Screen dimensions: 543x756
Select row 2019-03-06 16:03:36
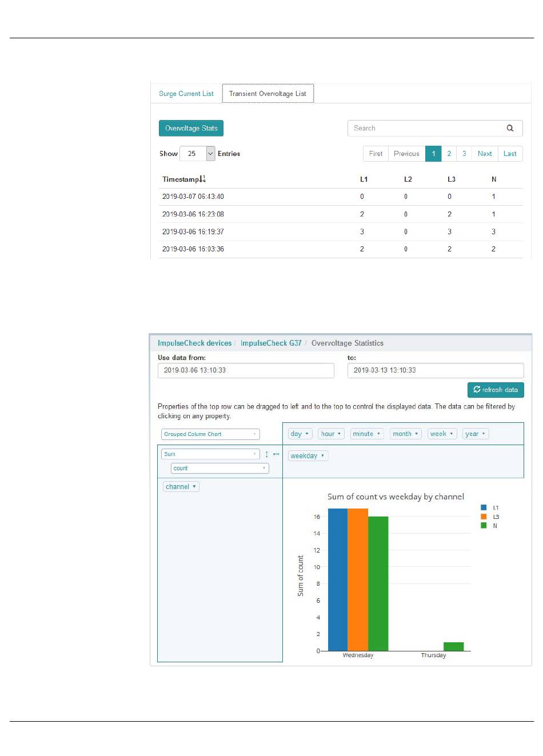point(340,249)
